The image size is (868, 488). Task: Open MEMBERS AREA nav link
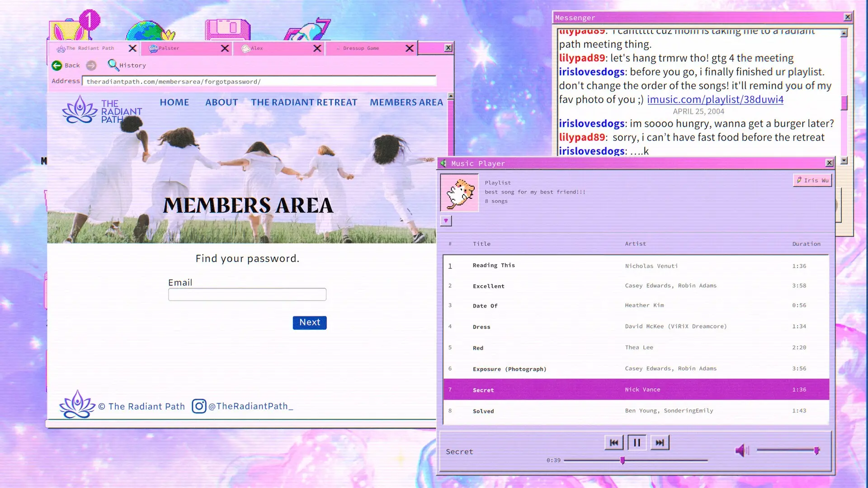pyautogui.click(x=406, y=103)
